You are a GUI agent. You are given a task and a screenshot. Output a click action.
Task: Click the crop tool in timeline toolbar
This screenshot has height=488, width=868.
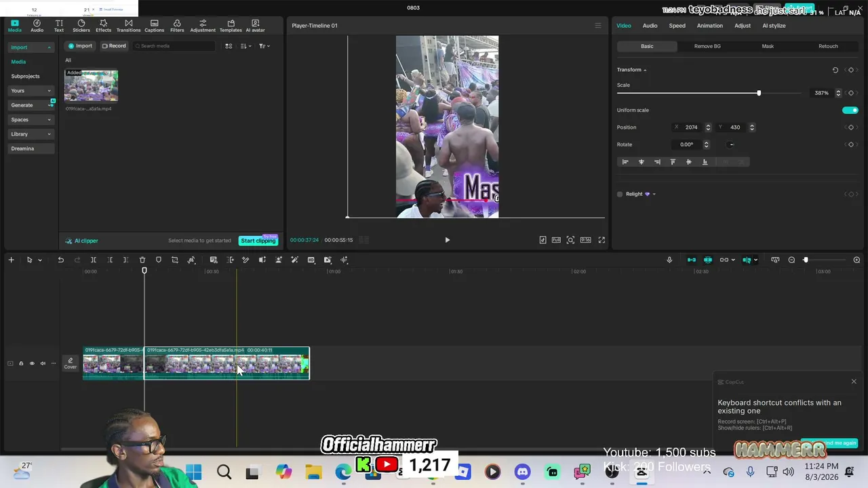click(x=175, y=260)
